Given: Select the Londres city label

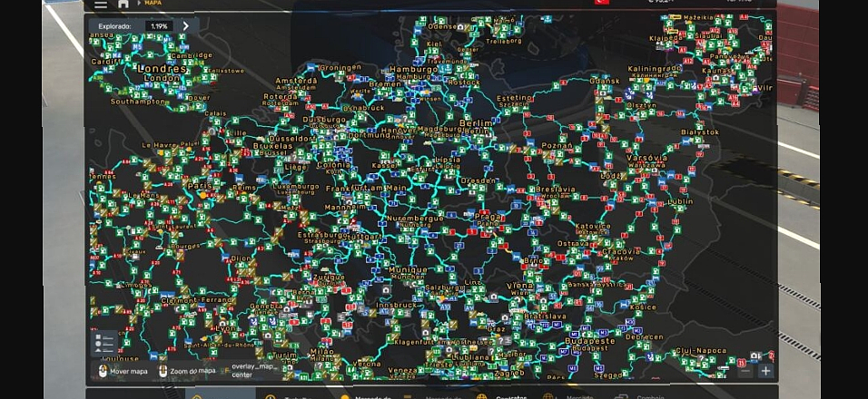Looking at the screenshot, I should 162,70.
